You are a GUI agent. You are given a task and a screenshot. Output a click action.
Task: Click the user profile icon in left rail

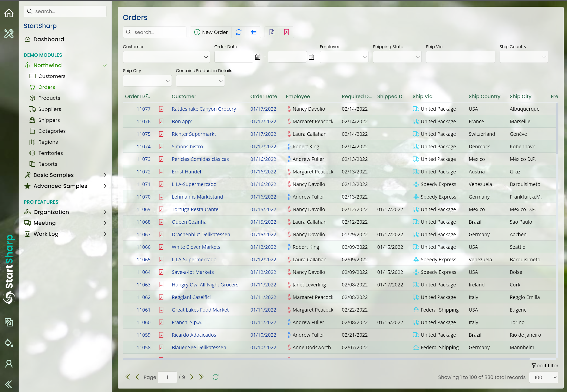[x=9, y=363]
